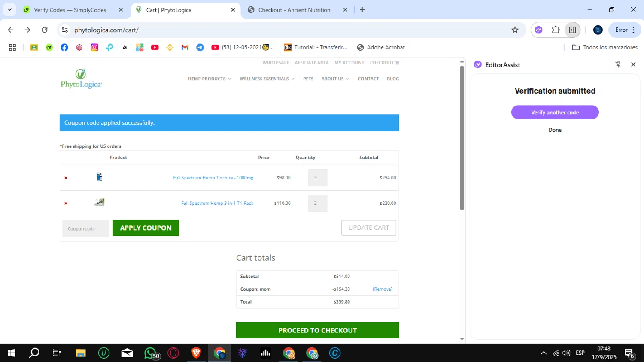Open Todos los marcadores folder
The width and height of the screenshot is (644, 362).
pos(605,48)
